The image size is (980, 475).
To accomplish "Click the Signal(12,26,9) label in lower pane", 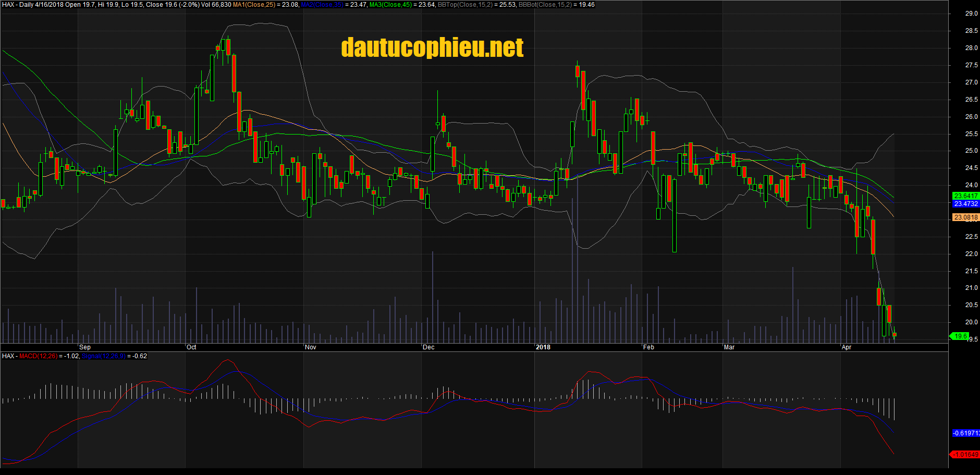I will 103,356.
